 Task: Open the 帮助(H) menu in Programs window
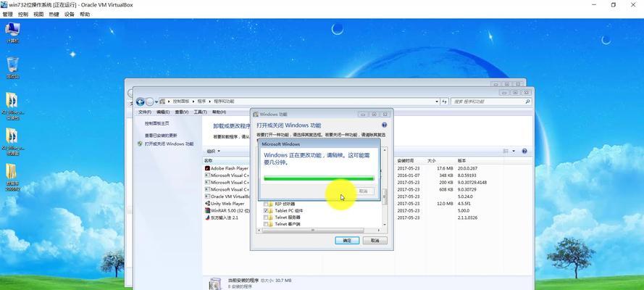[219, 112]
